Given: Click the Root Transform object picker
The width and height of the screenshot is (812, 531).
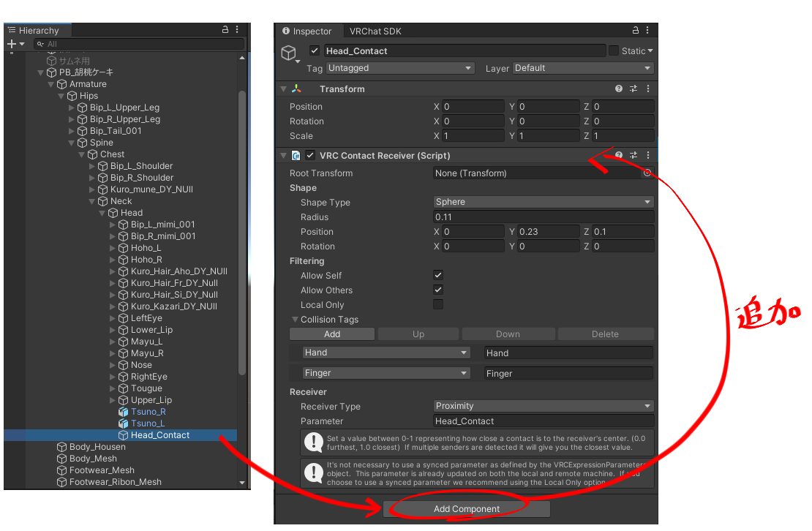Looking at the screenshot, I should click(647, 173).
